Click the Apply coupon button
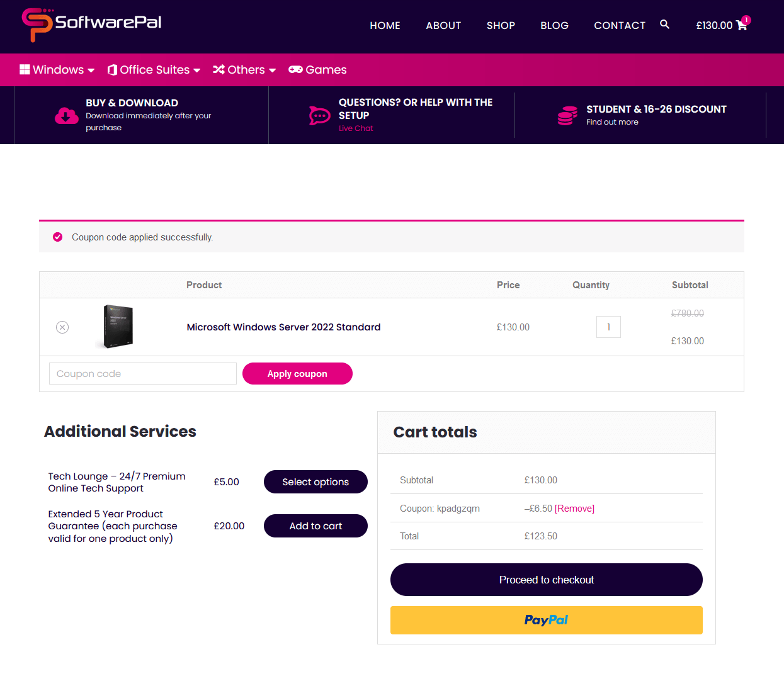The height and width of the screenshot is (686, 784). (x=297, y=374)
